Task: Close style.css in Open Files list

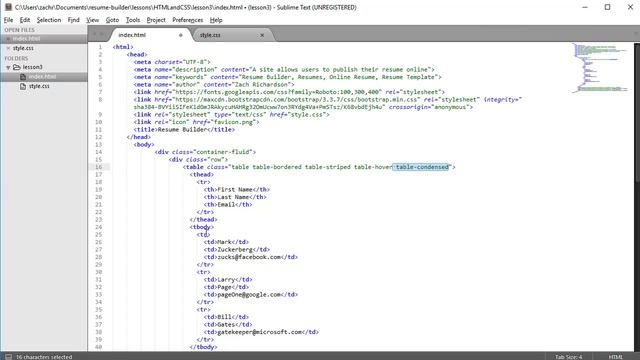Action: 8,48
